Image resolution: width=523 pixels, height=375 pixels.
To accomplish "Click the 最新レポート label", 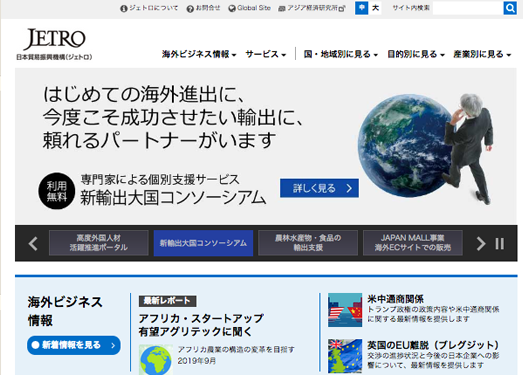I will point(167,301).
